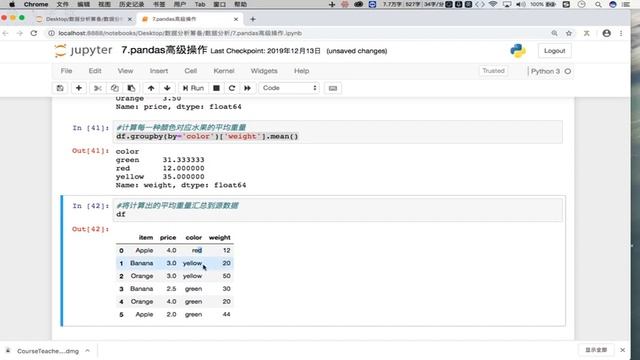The image size is (640, 360).
Task: Click the In [41] groupby code cell
Action: tap(338, 132)
